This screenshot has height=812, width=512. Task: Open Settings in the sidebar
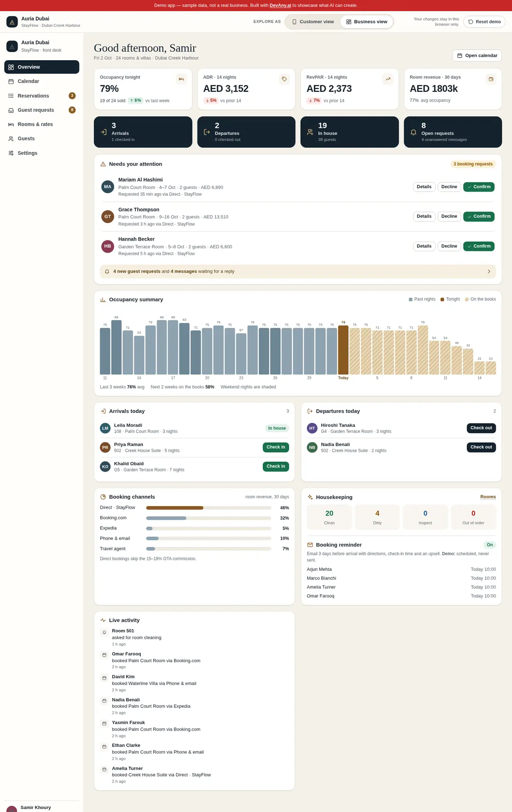[42, 153]
